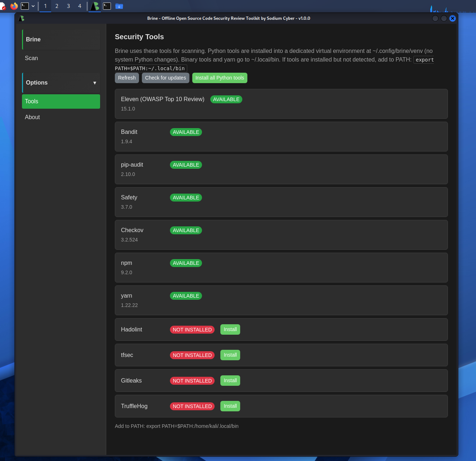476x461 pixels.
Task: Select the Tools sidebar item
Action: pyautogui.click(x=61, y=101)
